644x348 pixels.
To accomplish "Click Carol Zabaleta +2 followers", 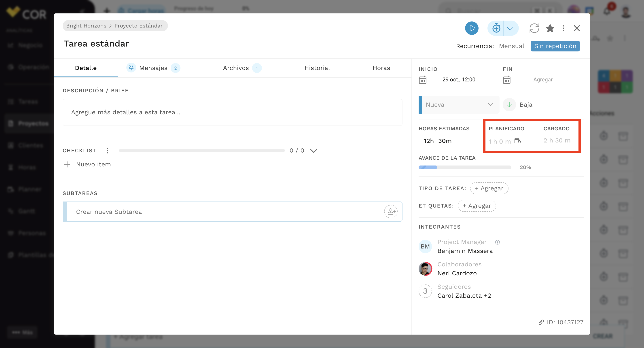I will (464, 295).
